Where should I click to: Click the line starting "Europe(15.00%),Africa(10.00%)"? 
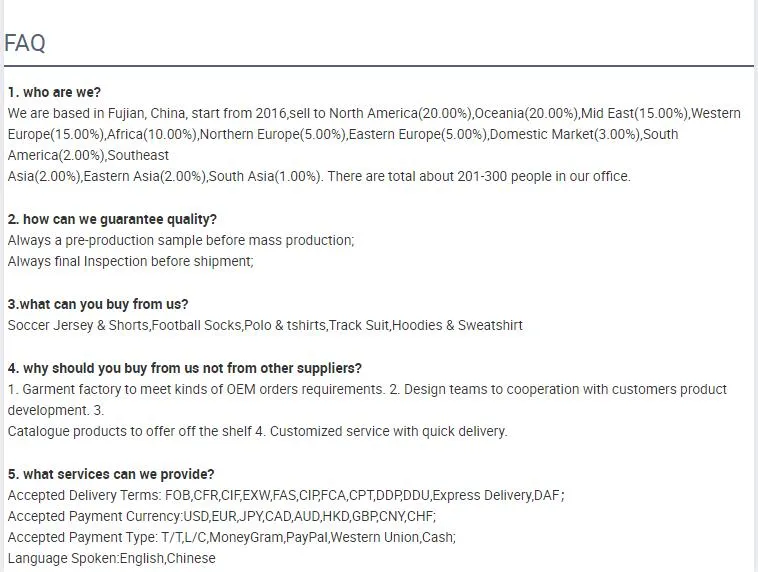342,134
